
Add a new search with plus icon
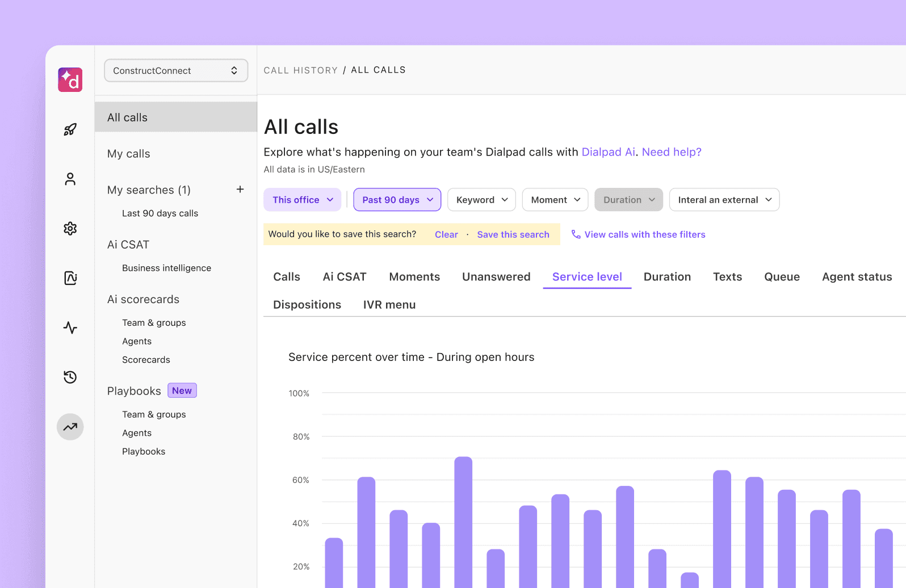240,190
